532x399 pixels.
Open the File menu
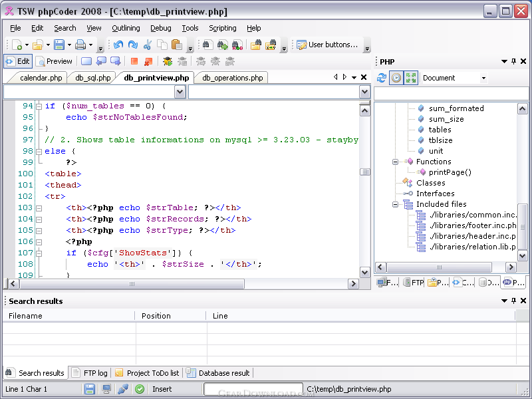click(x=15, y=28)
